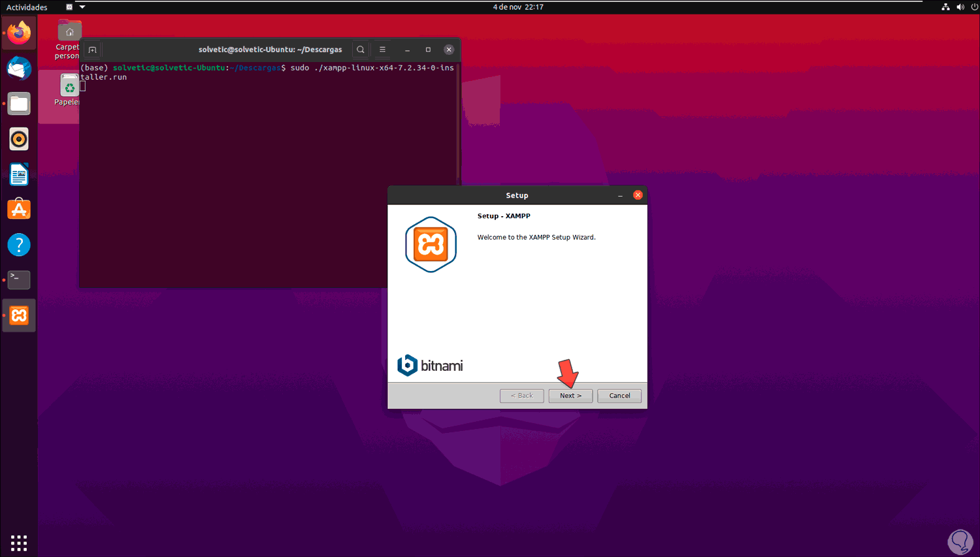Open the Files manager in the dock
The width and height of the screenshot is (980, 557).
19,104
